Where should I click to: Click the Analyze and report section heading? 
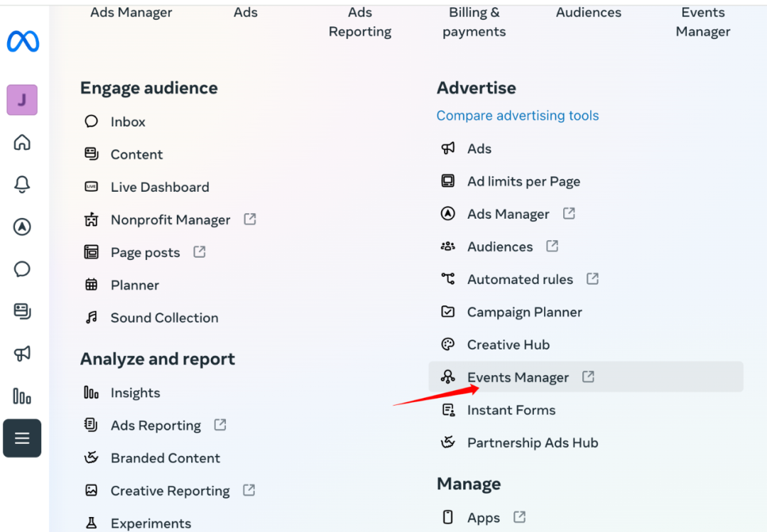tap(158, 359)
